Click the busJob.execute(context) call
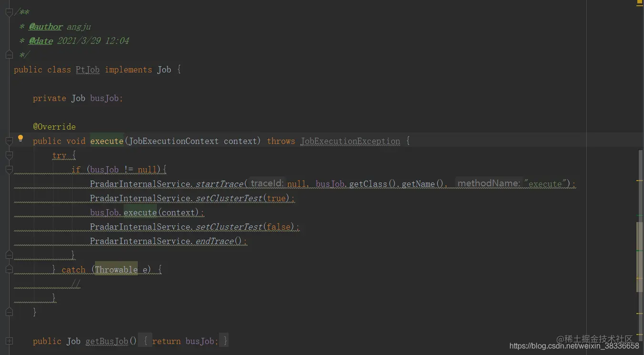The height and width of the screenshot is (355, 644). 145,213
